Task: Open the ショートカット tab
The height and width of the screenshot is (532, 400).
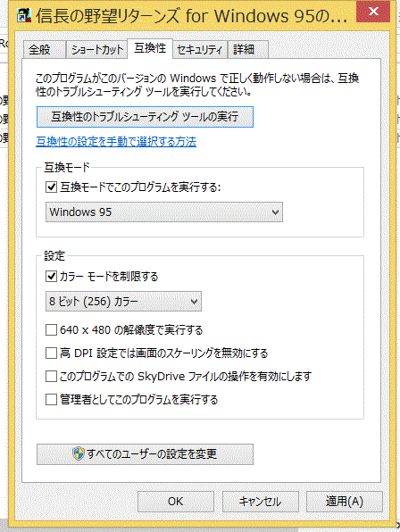Action: coord(96,49)
